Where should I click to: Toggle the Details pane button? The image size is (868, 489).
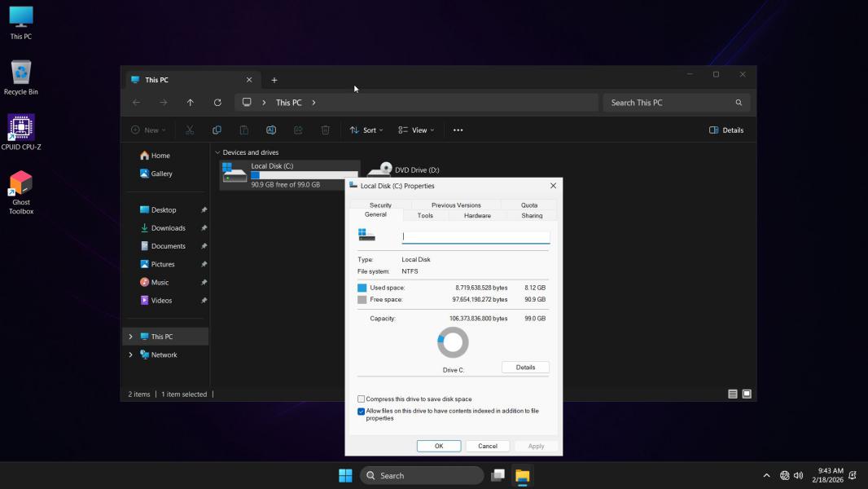(x=726, y=130)
